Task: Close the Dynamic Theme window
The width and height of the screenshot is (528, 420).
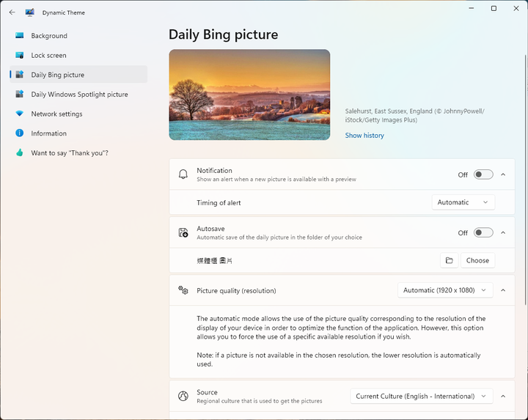Action: pos(516,8)
